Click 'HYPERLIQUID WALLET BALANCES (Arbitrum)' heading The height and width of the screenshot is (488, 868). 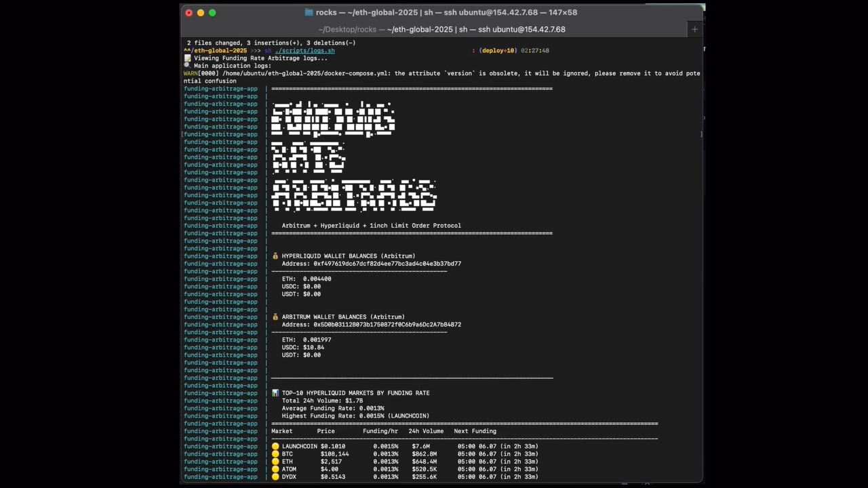[x=349, y=256]
